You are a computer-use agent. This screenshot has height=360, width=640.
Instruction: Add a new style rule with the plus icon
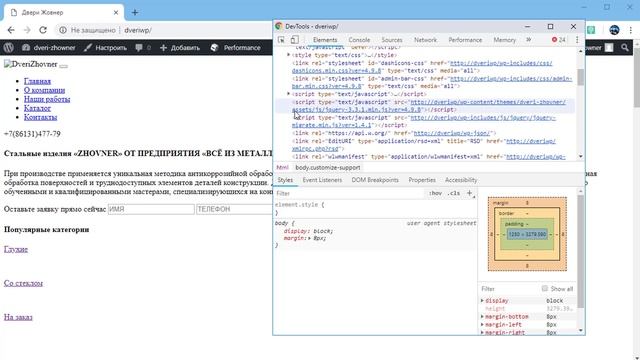click(x=469, y=193)
